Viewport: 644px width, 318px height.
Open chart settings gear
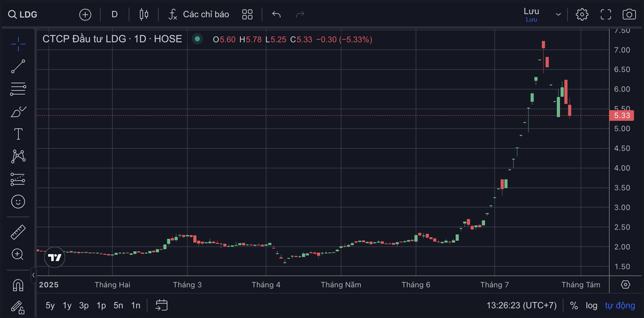tap(581, 15)
